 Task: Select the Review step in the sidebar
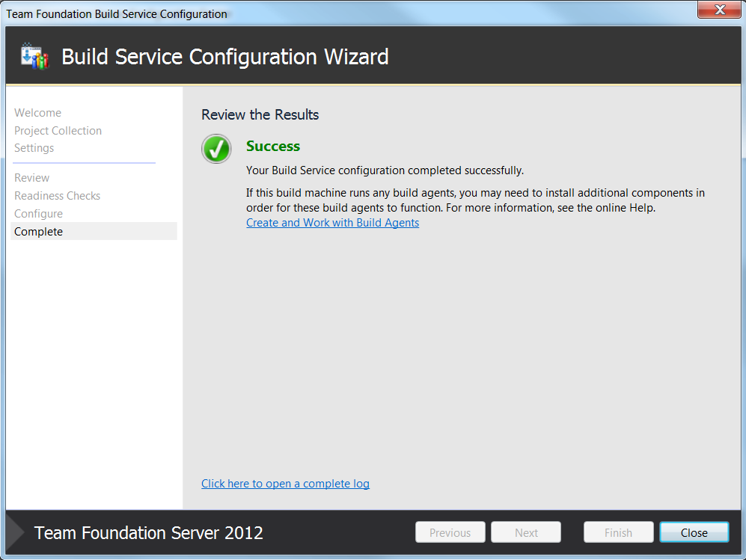(x=32, y=178)
